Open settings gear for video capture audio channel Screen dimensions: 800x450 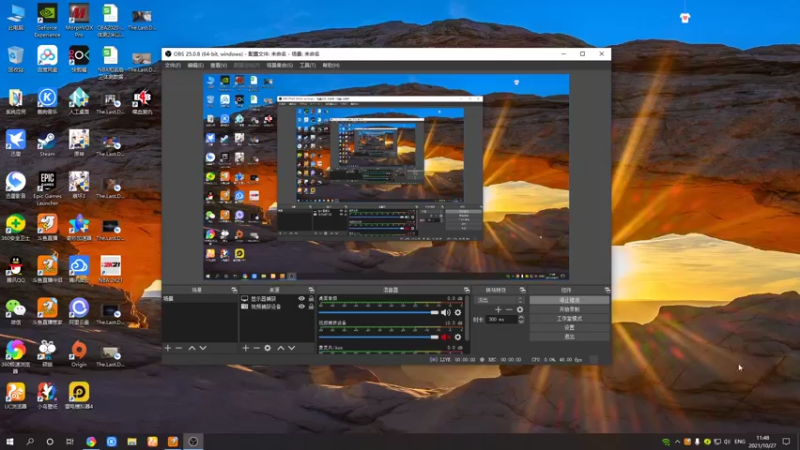pyautogui.click(x=458, y=337)
